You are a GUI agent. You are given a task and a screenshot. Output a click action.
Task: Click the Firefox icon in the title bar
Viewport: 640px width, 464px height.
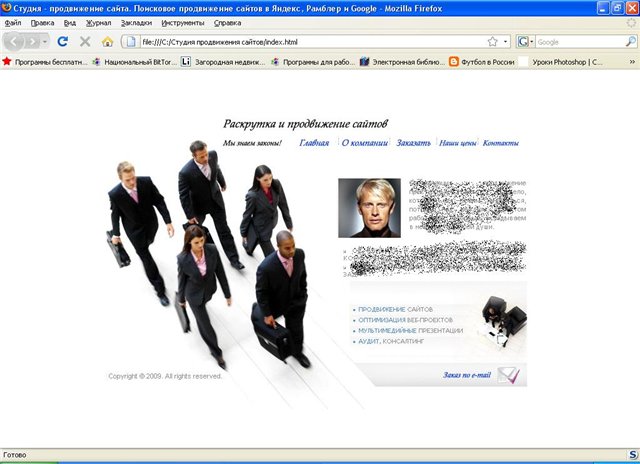pyautogui.click(x=6, y=8)
